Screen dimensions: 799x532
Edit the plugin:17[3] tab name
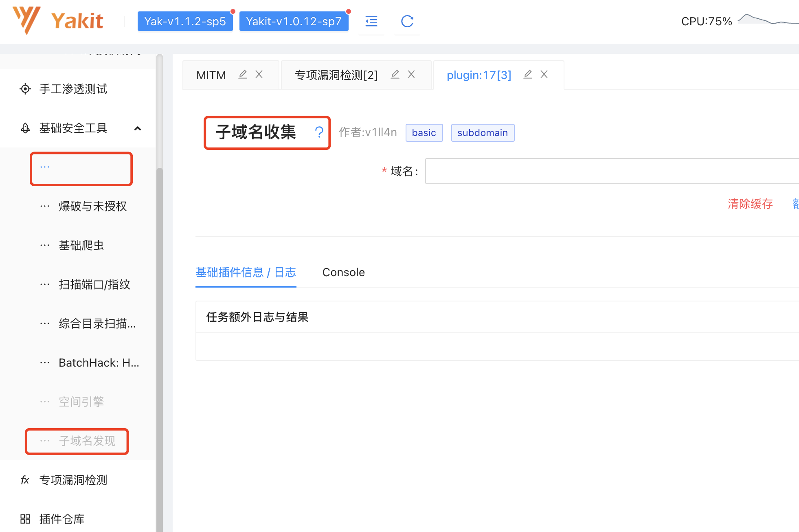pos(528,74)
